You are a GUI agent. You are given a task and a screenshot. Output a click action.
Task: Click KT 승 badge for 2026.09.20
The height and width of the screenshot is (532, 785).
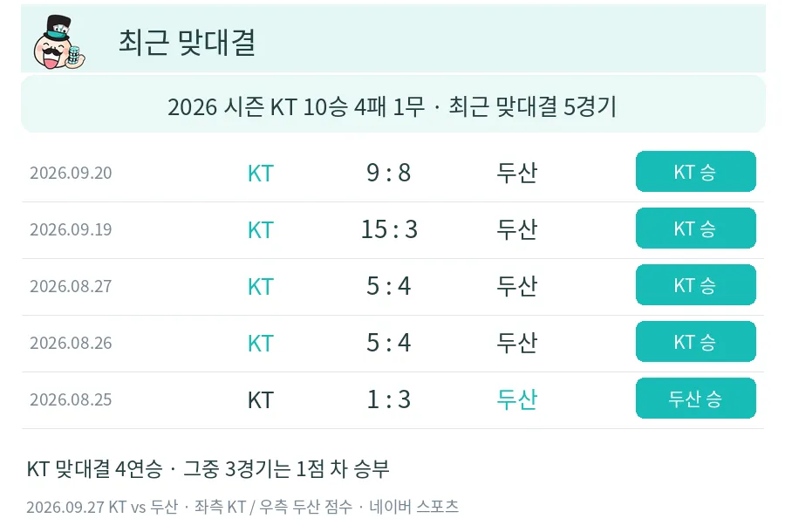pos(695,172)
